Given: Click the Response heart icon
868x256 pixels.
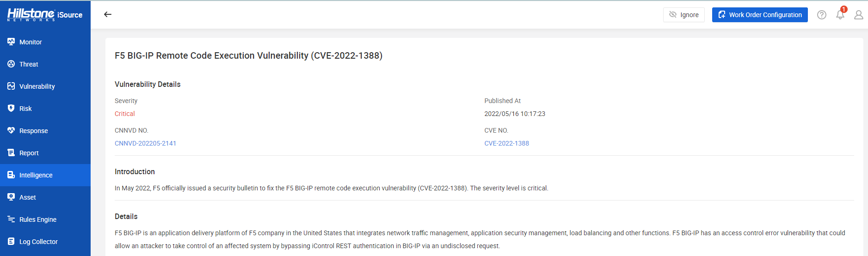Looking at the screenshot, I should (11, 130).
